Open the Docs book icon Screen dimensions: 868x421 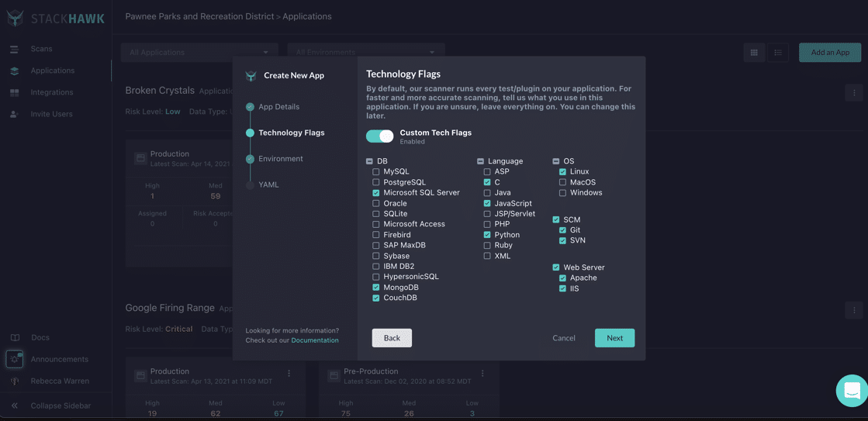tap(15, 337)
